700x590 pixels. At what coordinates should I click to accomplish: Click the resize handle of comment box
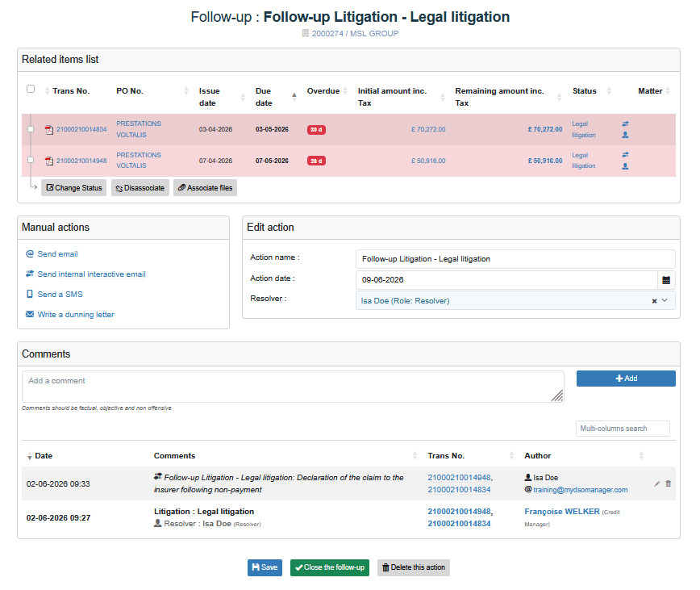click(x=557, y=395)
